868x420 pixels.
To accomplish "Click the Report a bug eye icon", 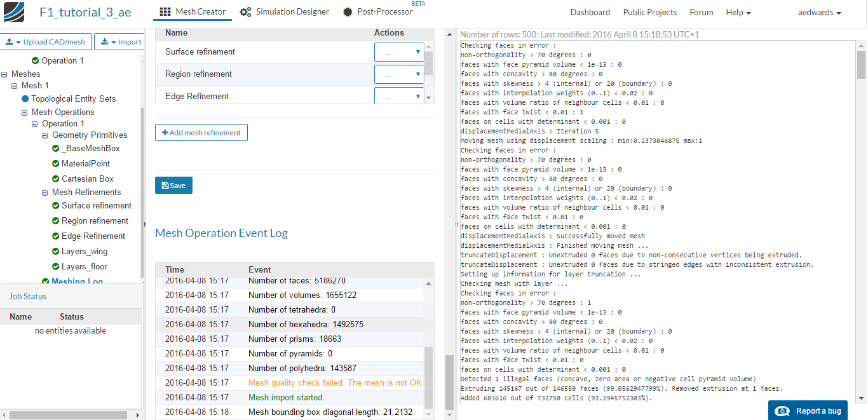I will (783, 411).
